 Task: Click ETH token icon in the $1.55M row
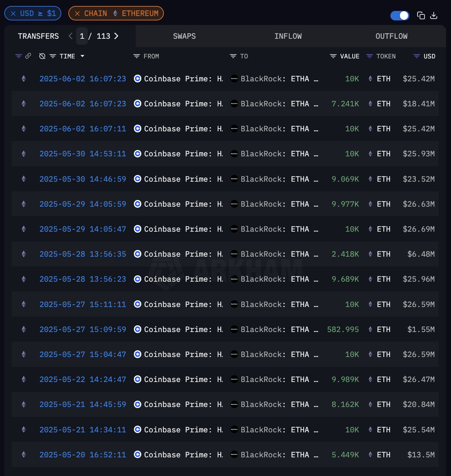coord(370,329)
